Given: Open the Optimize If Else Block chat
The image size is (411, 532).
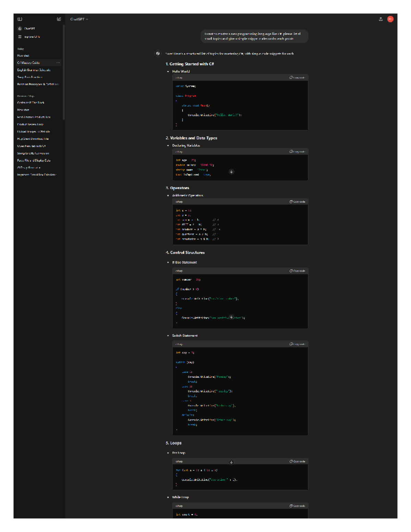Looking at the screenshot, I should pos(31,103).
